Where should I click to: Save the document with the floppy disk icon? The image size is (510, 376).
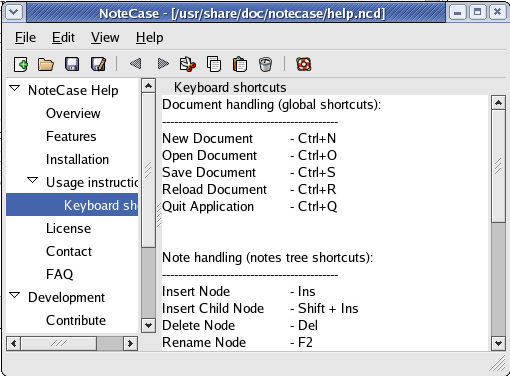pyautogui.click(x=72, y=64)
